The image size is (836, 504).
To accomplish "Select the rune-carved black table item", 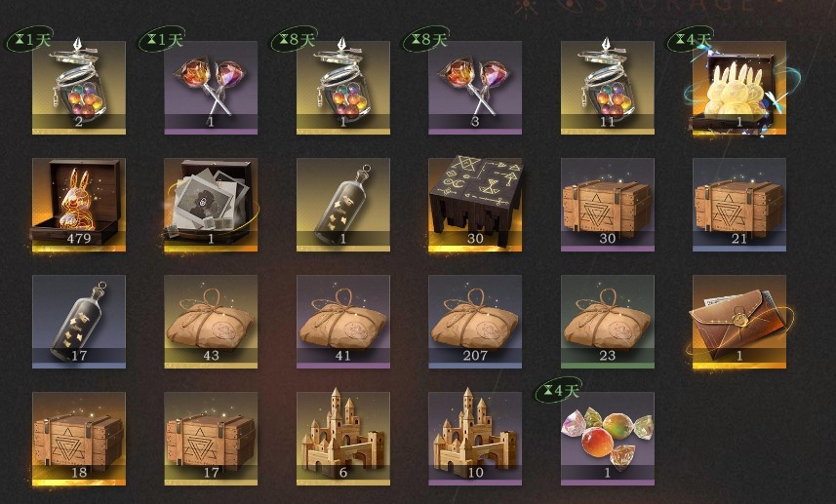I will pos(475,205).
